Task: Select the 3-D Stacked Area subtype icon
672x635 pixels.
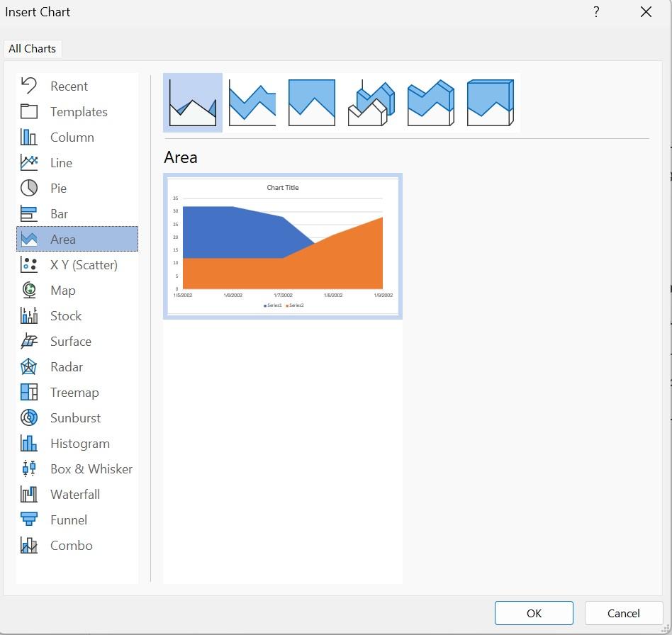Action: [x=430, y=103]
